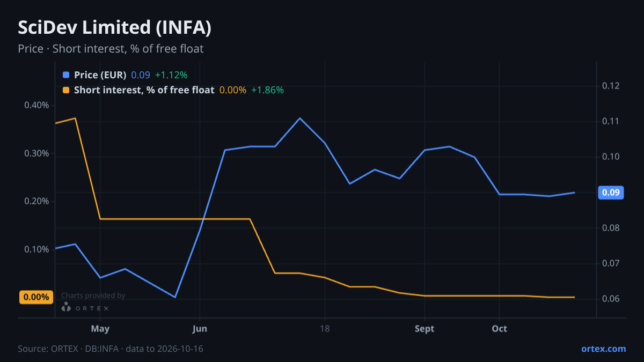Click the 0.07 right axis price label

coord(611,263)
